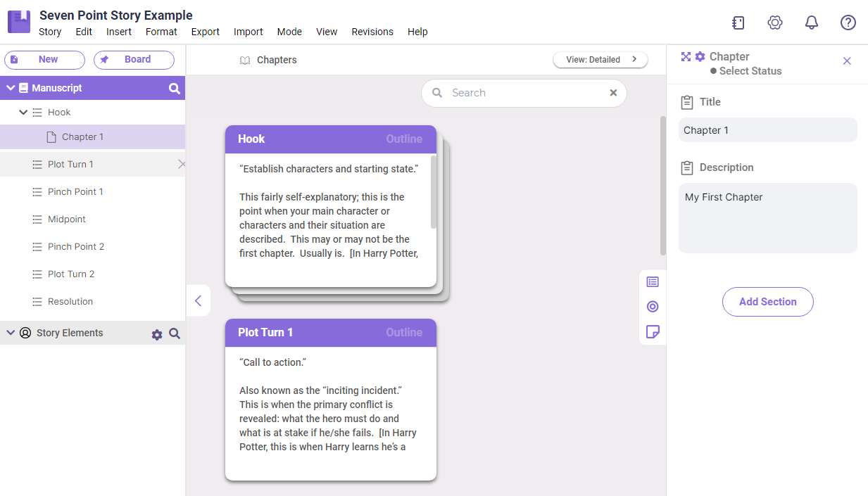
Task: Open the sticky note icon in side strip
Action: click(653, 331)
